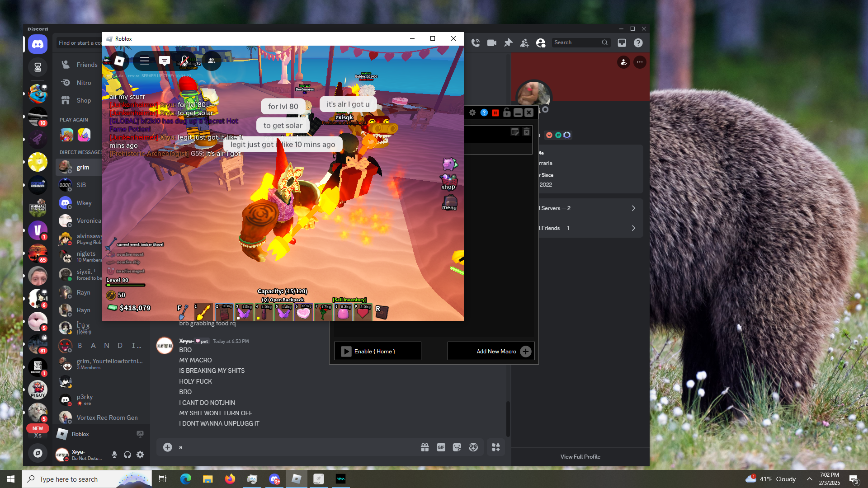Open the journal book marked R
Image resolution: width=868 pixels, height=488 pixels.
pyautogui.click(x=382, y=312)
